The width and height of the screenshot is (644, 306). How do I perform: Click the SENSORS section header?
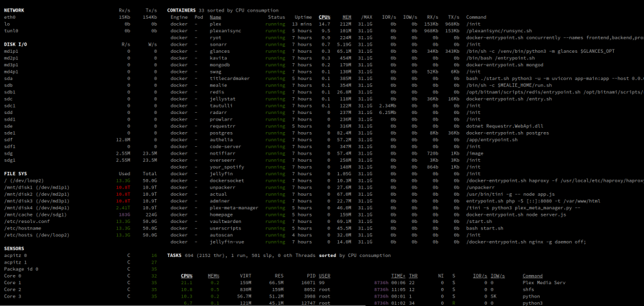[14, 249]
